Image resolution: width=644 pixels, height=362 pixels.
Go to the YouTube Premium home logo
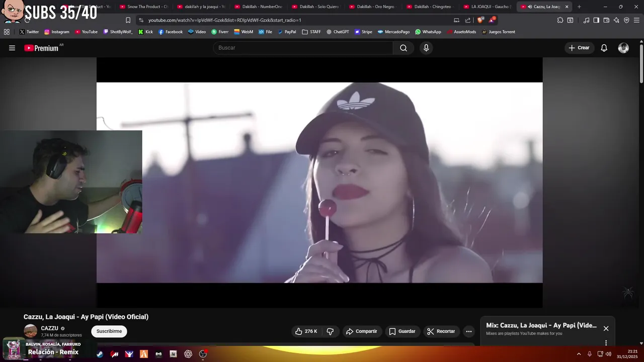coord(42,48)
